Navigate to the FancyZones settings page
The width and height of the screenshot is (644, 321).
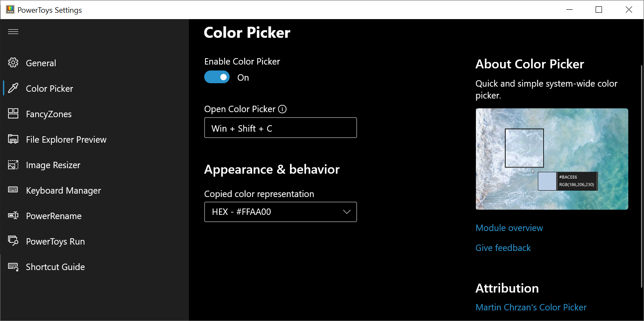pyautogui.click(x=48, y=114)
